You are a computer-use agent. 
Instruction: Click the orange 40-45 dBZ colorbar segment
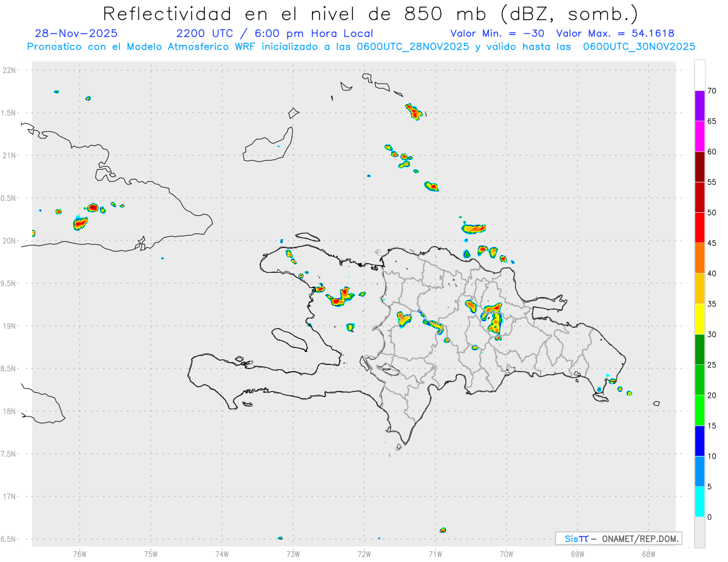[x=699, y=258]
